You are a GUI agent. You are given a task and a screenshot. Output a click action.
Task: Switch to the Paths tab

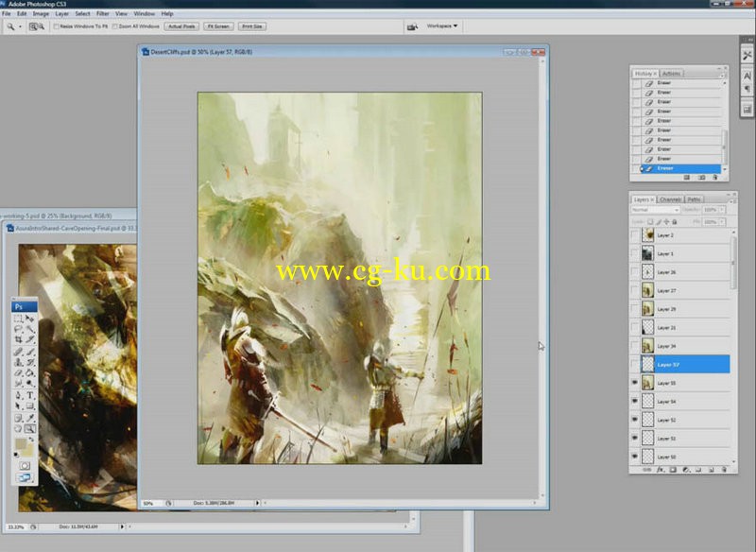pos(695,199)
